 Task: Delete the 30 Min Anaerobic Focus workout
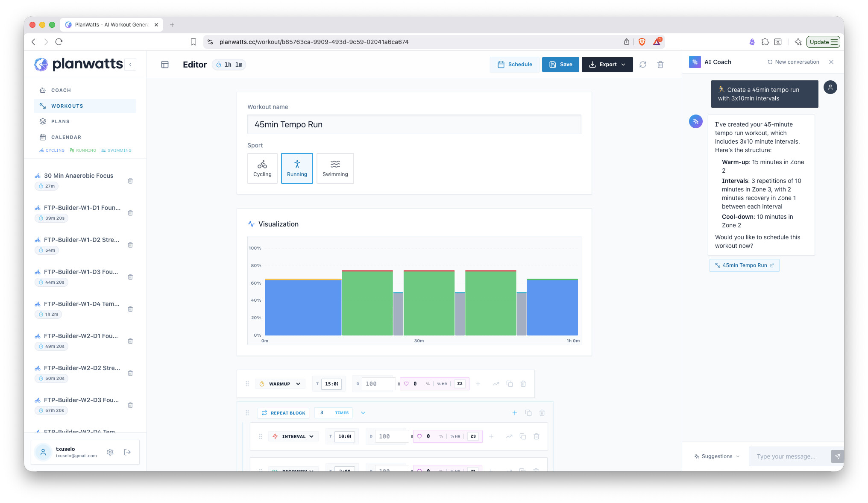[130, 181]
